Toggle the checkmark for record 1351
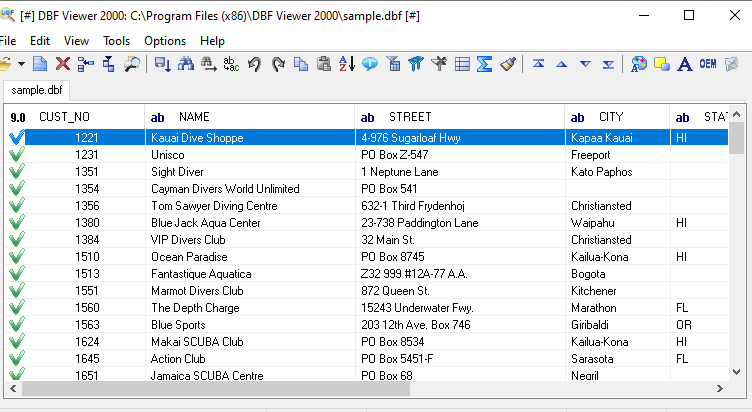Viewport: 752px width, 412px height. coord(16,172)
